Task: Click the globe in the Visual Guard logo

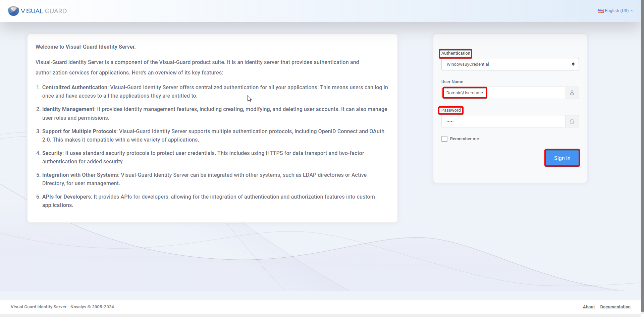Action: click(x=13, y=11)
